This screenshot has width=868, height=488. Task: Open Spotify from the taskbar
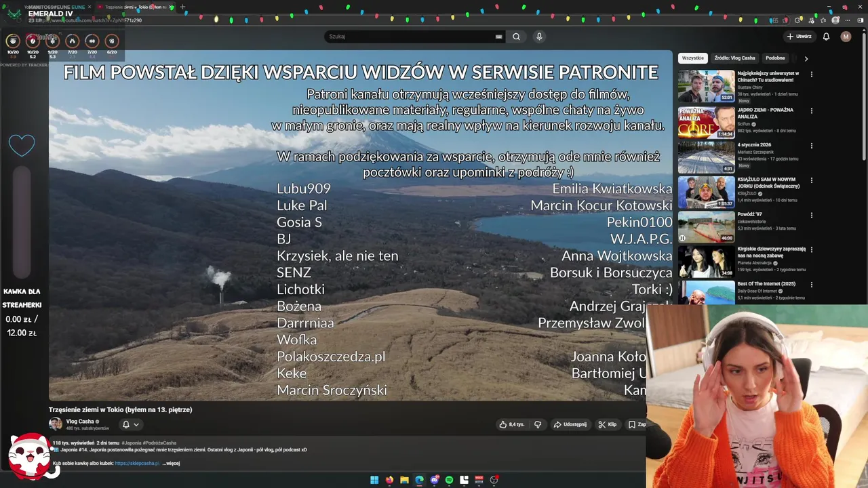coord(449,480)
